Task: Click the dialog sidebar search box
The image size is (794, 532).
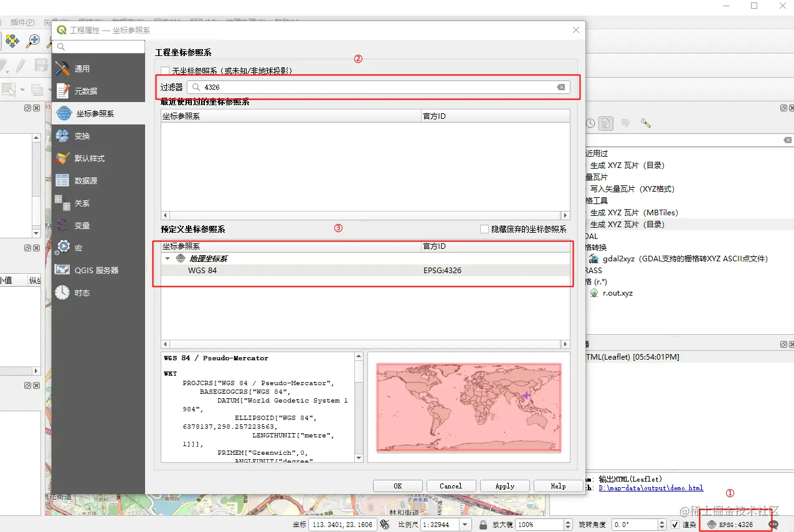Action: (x=99, y=47)
